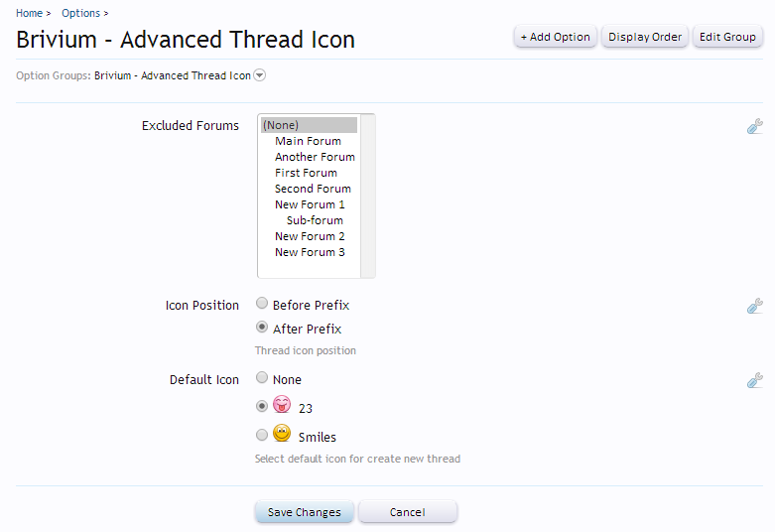Click the pink tongue-out smiley icon
The height and width of the screenshot is (532, 775).
click(x=282, y=404)
